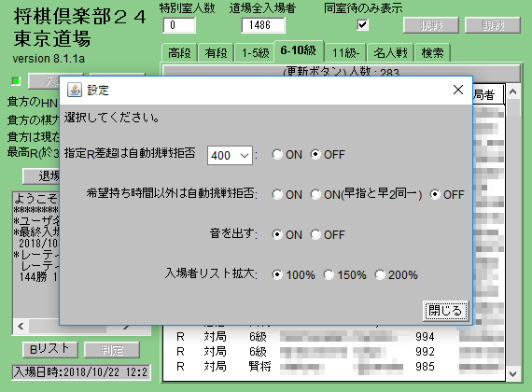This screenshot has width=532, height=392.
Task: Click the 検索 tab
Action: (x=432, y=52)
